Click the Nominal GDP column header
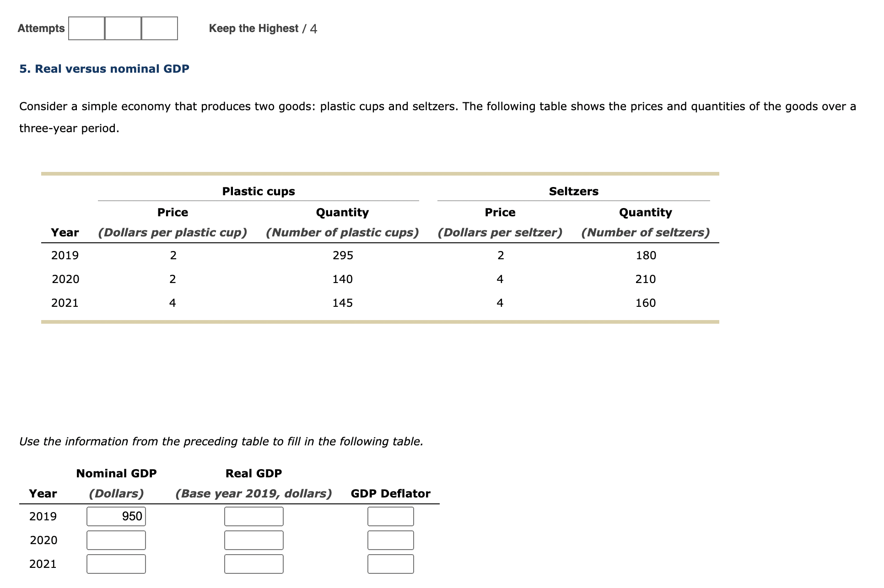Screen dimensions: 884x588 pos(116,473)
